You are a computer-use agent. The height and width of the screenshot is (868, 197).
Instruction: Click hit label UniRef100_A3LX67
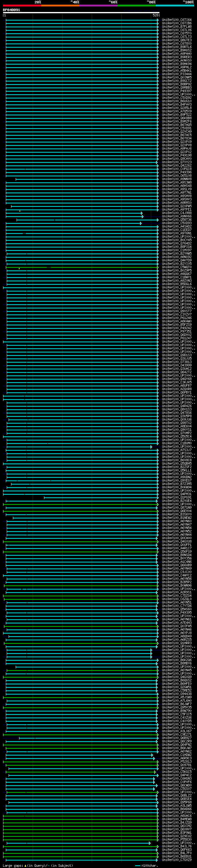(x=176, y=731)
